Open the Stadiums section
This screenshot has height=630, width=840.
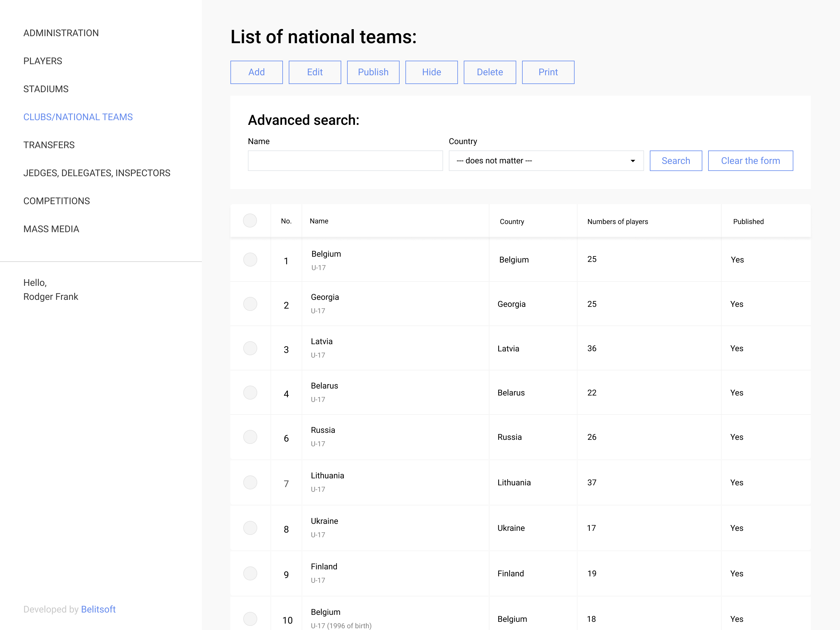pyautogui.click(x=46, y=89)
